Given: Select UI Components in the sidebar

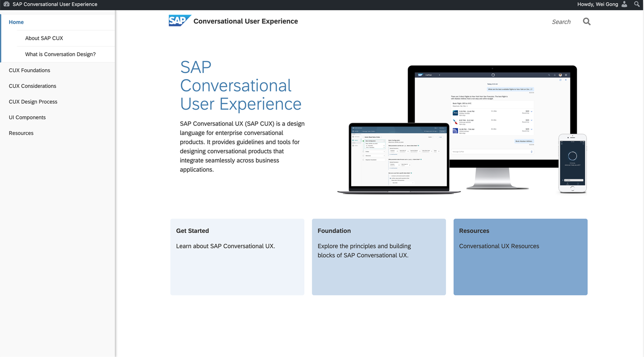Looking at the screenshot, I should pos(27,117).
